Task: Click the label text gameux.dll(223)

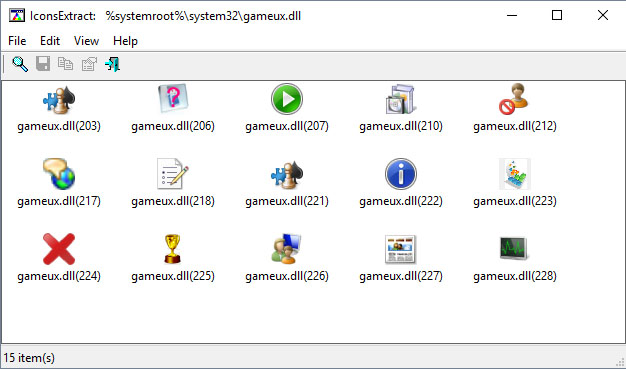Action: point(515,201)
